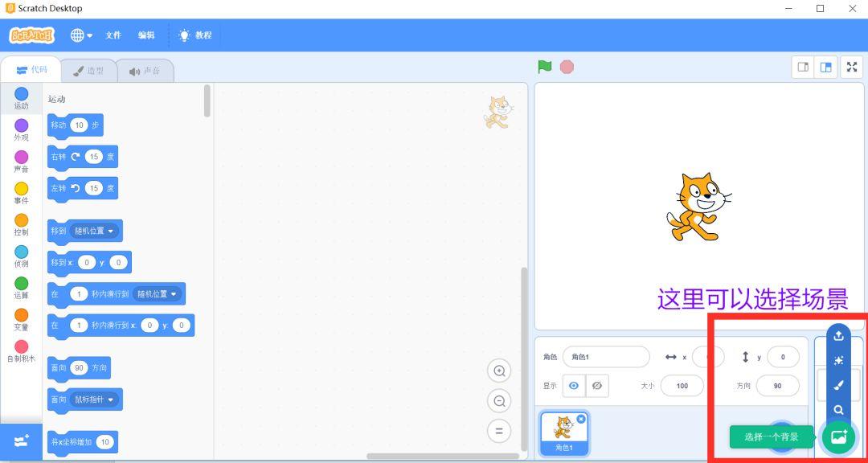The image size is (868, 463).
Task: Switch to the 代码 tab
Action: point(31,71)
